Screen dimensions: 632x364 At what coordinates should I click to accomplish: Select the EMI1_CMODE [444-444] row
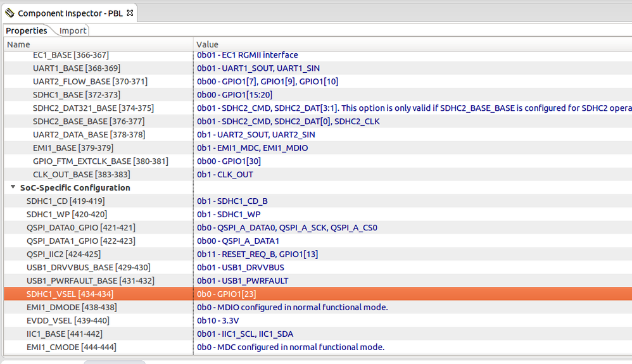71,347
